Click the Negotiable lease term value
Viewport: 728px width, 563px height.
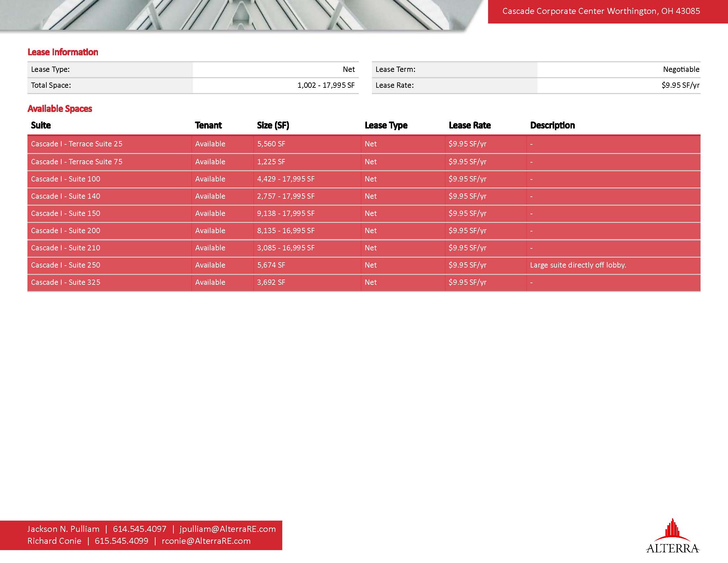pos(681,69)
